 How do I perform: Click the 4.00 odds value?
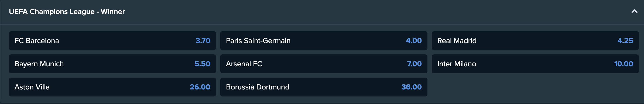(414, 41)
